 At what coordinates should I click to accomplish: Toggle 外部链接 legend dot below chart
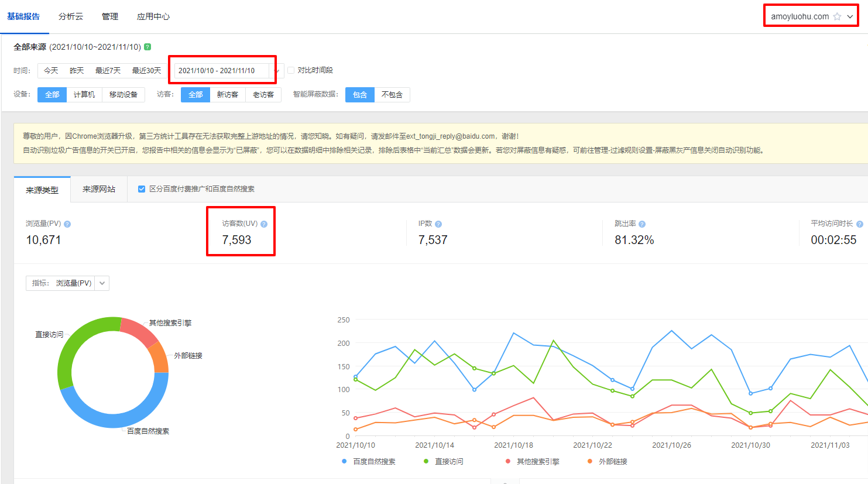[590, 462]
